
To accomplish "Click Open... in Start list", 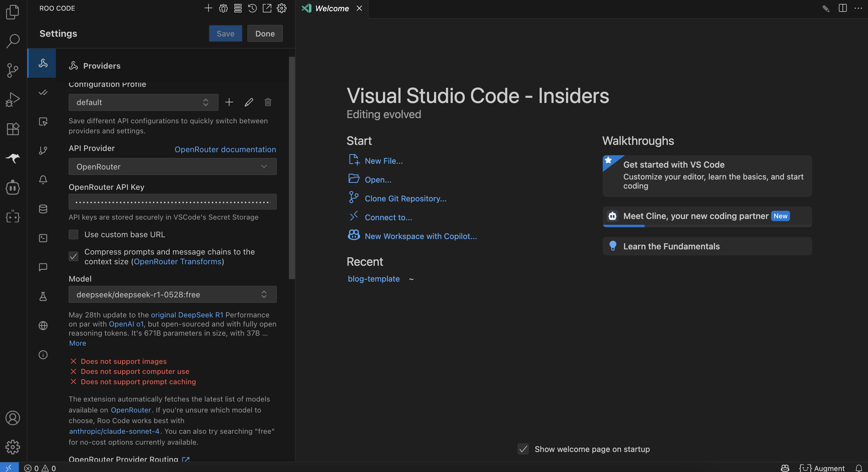I will tap(378, 180).
